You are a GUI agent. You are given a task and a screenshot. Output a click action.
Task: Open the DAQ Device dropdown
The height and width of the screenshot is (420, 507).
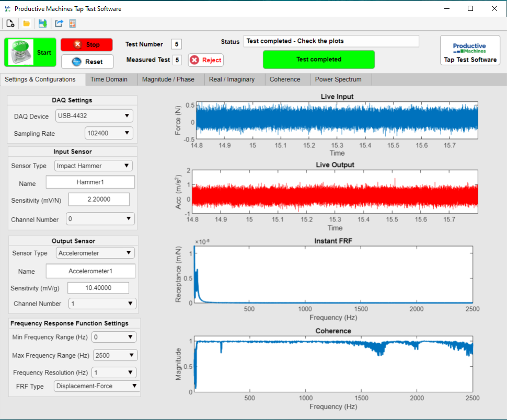click(x=94, y=115)
